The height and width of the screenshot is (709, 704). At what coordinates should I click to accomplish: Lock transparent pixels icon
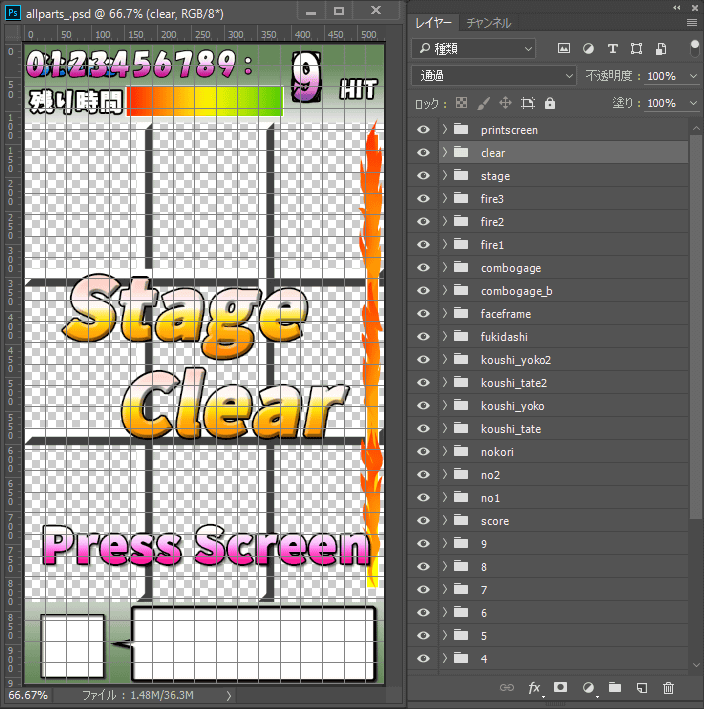coord(461,103)
